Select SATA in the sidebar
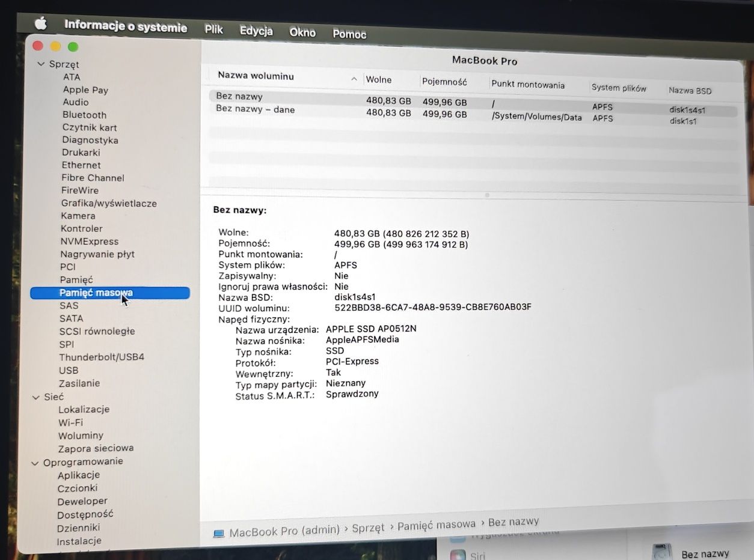Screen dimensions: 754x560 (x=72, y=318)
